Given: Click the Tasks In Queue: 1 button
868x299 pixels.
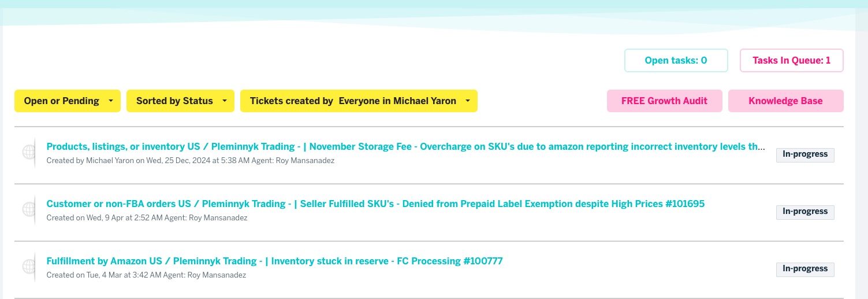Looking at the screenshot, I should point(792,60).
